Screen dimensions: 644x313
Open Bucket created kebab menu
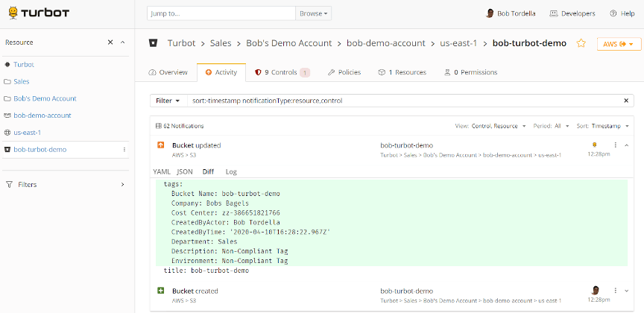[615, 291]
